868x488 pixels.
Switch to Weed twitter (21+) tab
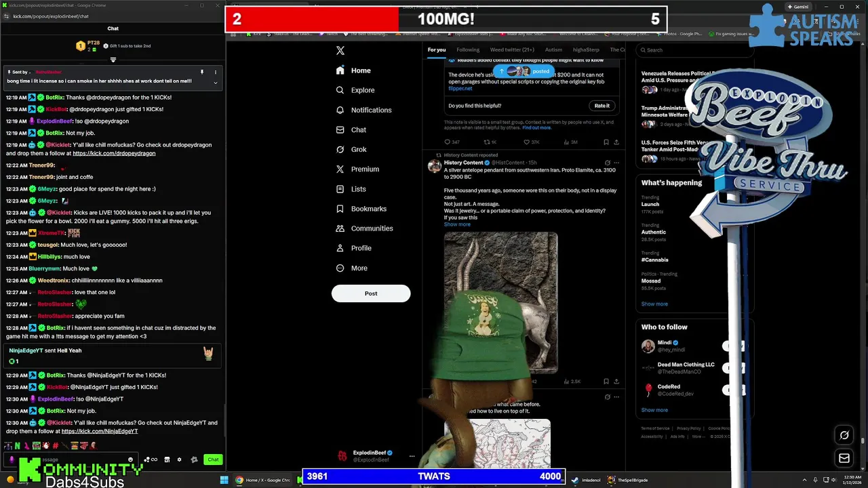click(x=512, y=49)
